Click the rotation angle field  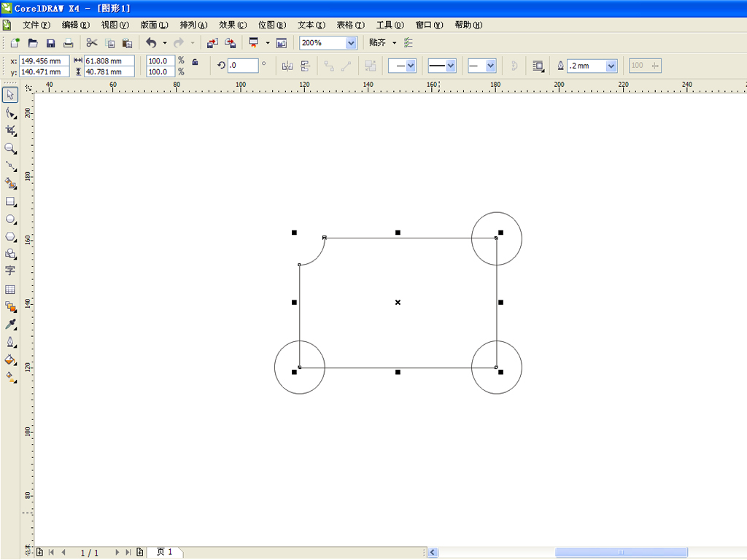tap(243, 65)
